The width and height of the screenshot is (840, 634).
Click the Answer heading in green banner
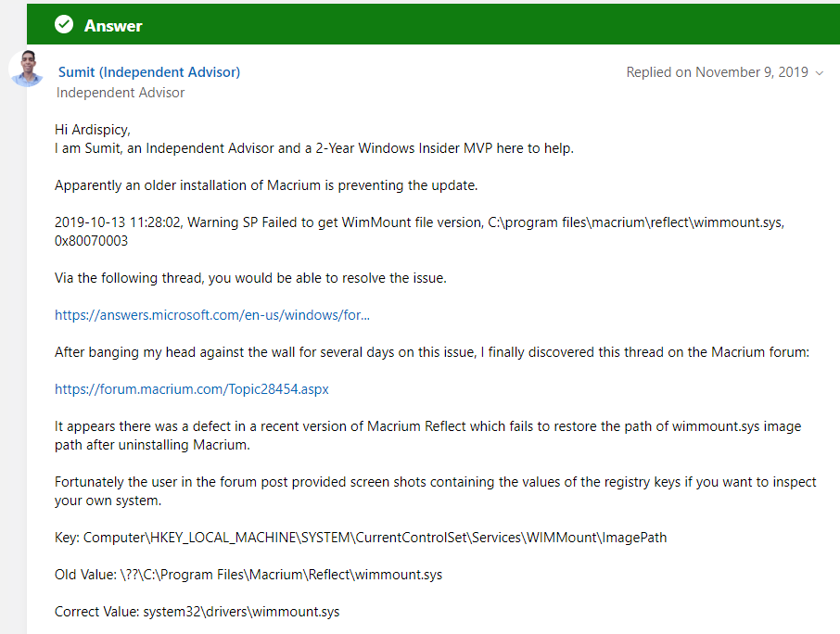(113, 25)
